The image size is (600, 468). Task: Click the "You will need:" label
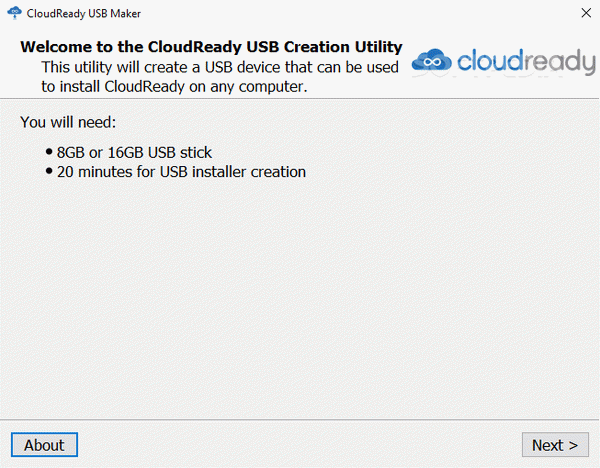click(x=68, y=122)
